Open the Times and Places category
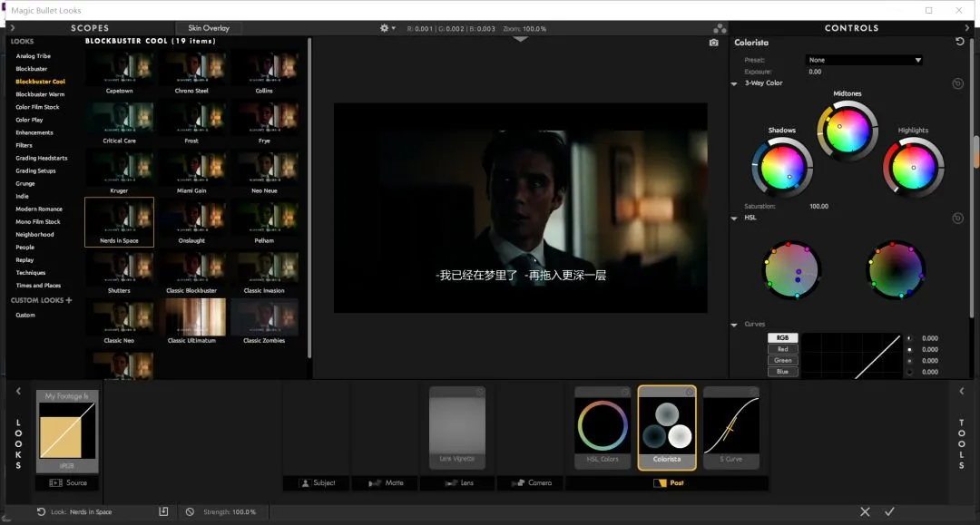 click(38, 286)
